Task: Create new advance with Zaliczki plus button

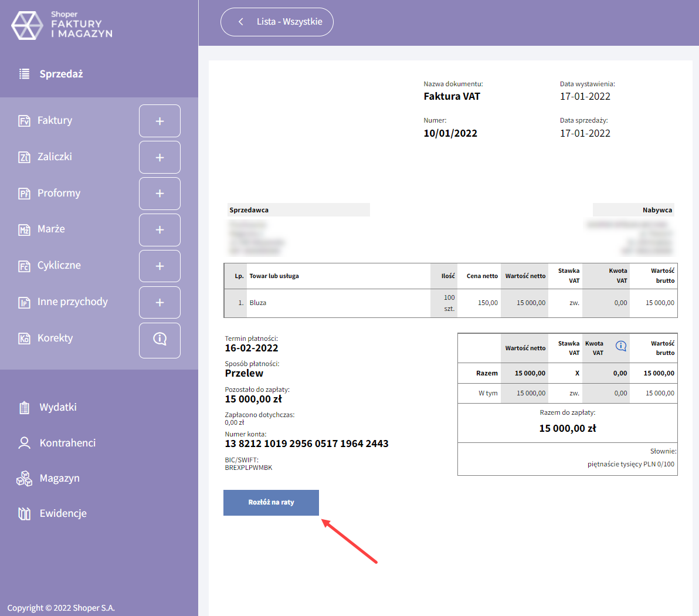Action: (160, 157)
